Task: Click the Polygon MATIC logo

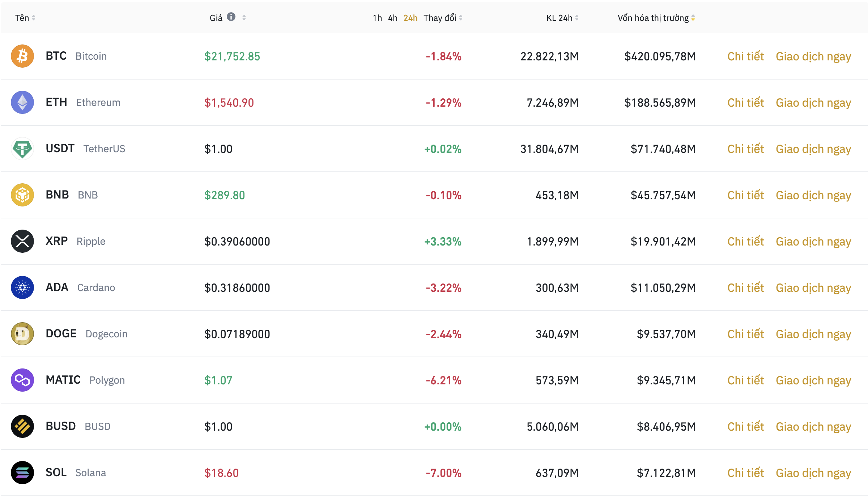Action: [x=22, y=380]
